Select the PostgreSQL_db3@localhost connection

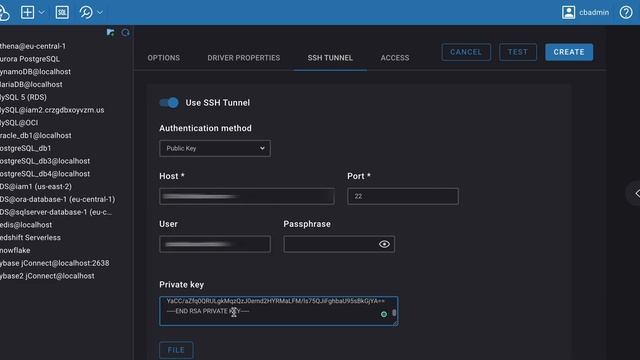tap(45, 161)
